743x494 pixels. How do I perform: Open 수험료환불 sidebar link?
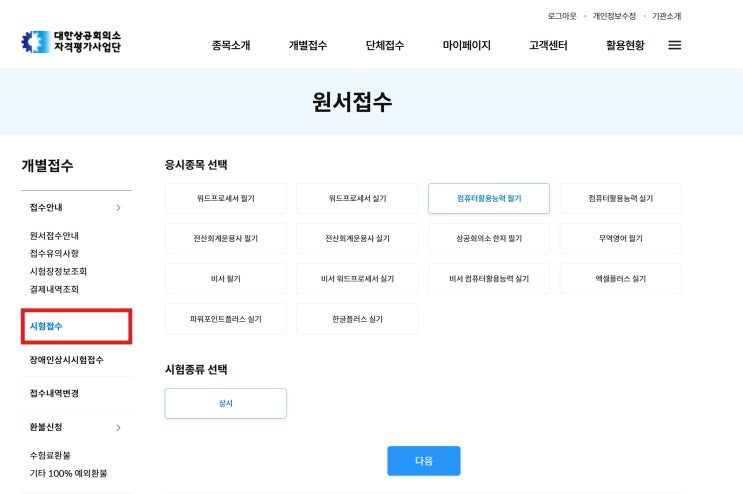[x=50, y=455]
